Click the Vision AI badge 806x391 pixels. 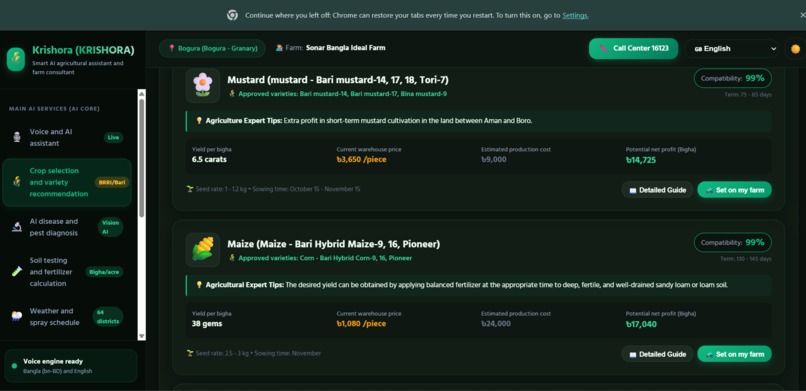pos(111,227)
